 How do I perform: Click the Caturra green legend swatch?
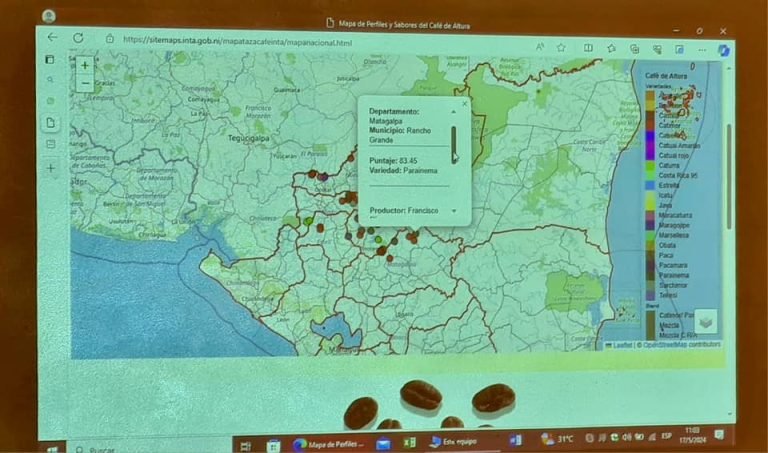[649, 166]
